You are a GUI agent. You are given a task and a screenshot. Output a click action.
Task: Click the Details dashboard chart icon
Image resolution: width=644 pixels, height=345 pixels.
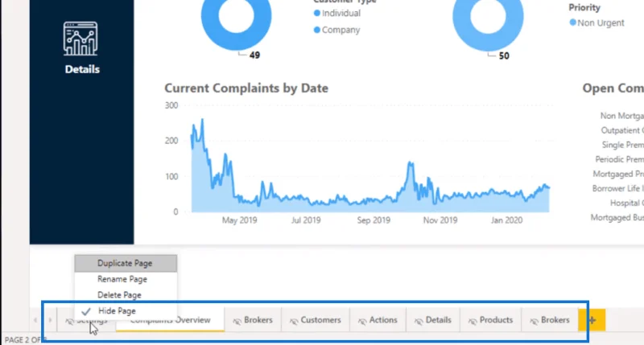pos(80,39)
